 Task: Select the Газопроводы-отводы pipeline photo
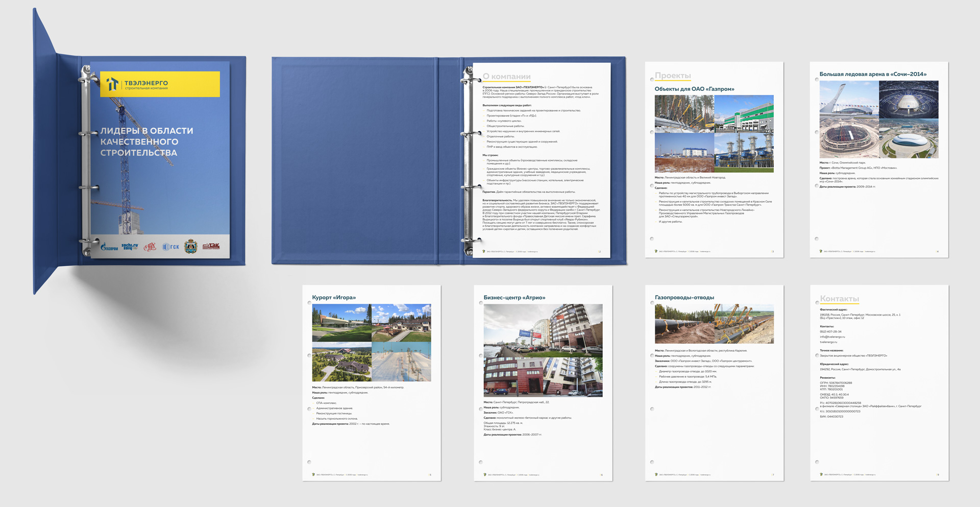(714, 324)
